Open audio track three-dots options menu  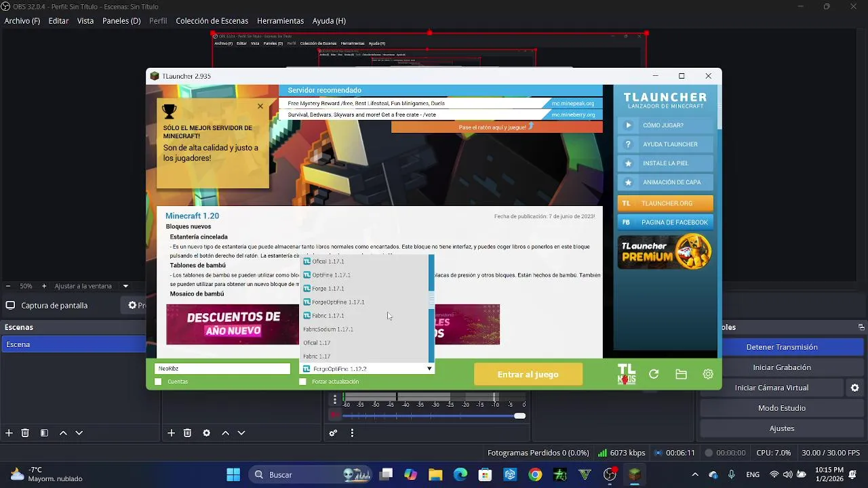click(334, 399)
